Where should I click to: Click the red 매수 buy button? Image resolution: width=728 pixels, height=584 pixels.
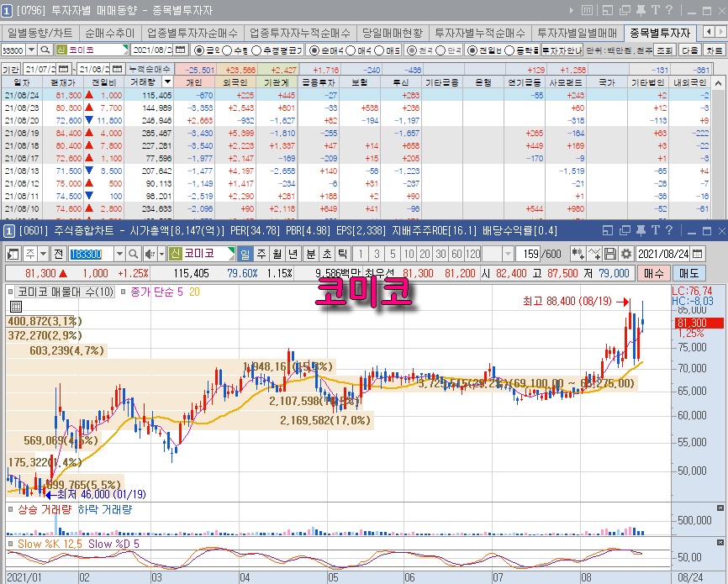(x=654, y=273)
